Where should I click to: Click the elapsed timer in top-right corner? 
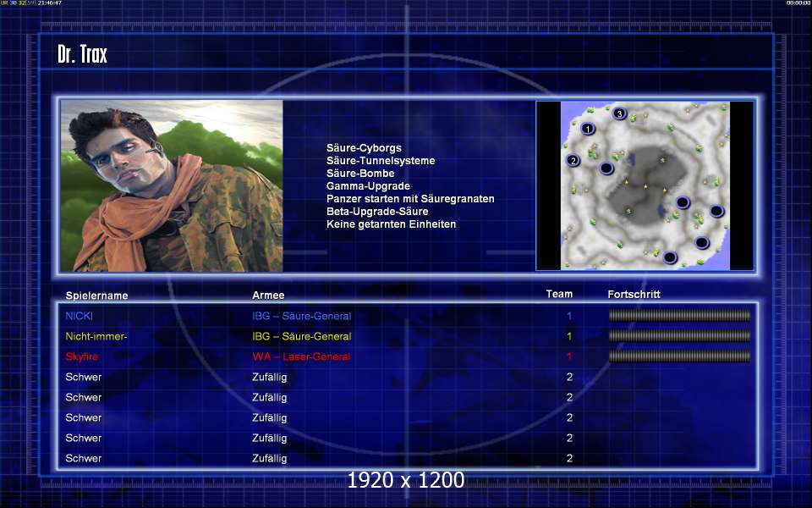point(797,3)
